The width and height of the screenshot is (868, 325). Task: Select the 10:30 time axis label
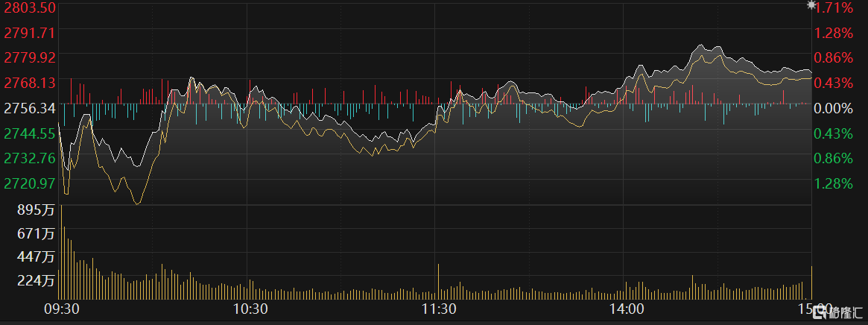tap(250, 309)
